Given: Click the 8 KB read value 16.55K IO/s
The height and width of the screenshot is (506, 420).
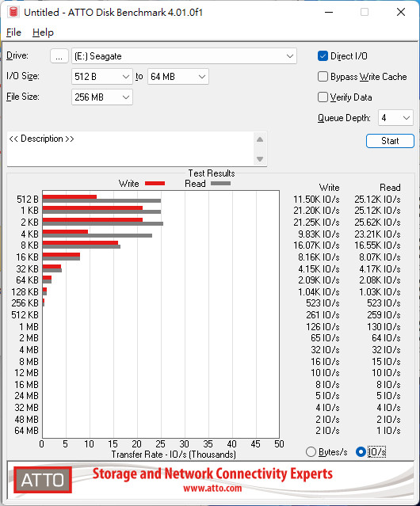Looking at the screenshot, I should pos(377,245).
